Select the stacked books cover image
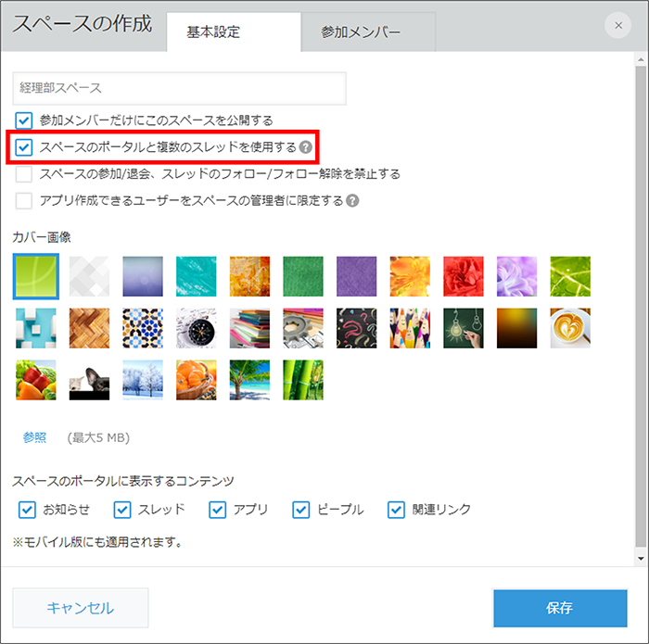Viewport: 649px width, 644px height. (x=249, y=328)
